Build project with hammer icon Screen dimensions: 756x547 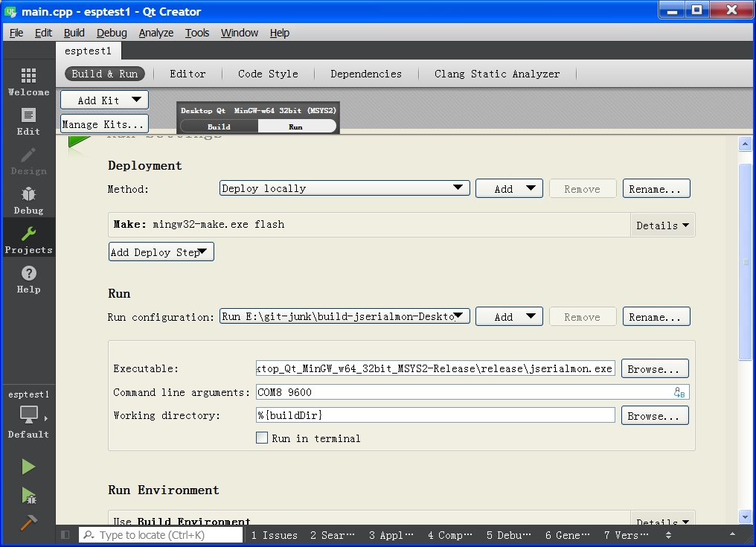click(x=28, y=523)
